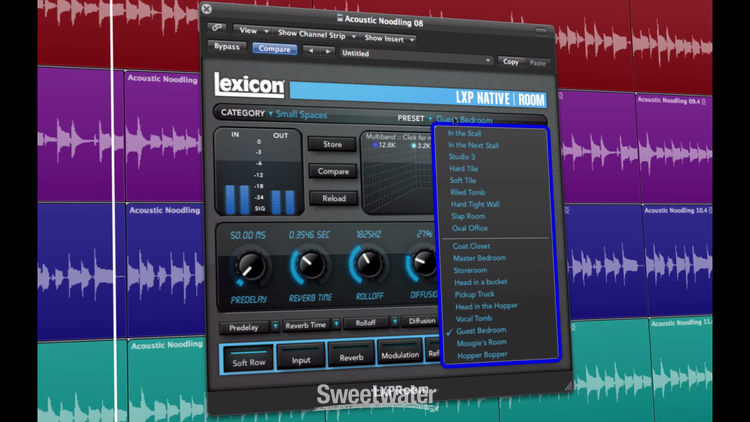750x422 pixels.
Task: Click the Predelay parameter label button
Action: [x=243, y=328]
